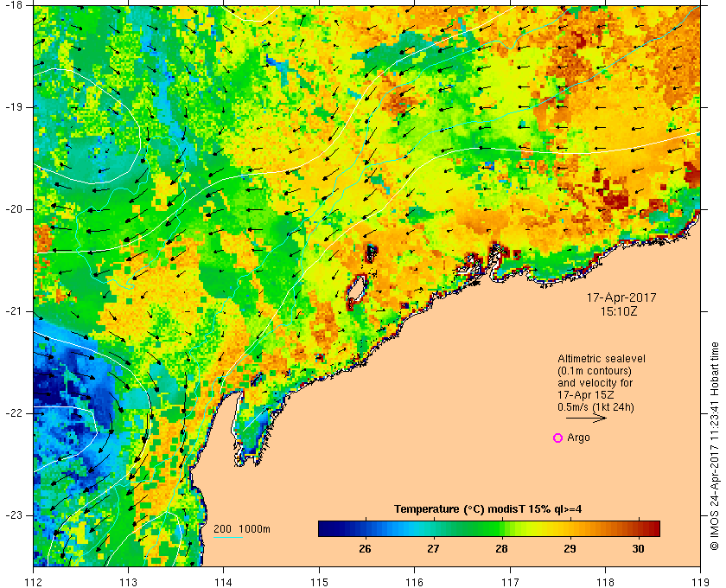Click the '(0.1m contours)' legend line
The width and height of the screenshot is (726, 588).
click(x=595, y=371)
